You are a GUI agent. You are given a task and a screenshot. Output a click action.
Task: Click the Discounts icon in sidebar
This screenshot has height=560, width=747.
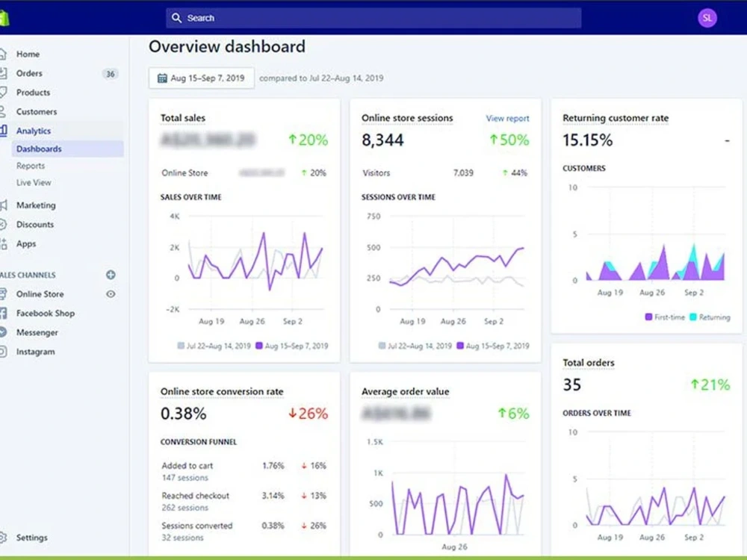[3, 224]
